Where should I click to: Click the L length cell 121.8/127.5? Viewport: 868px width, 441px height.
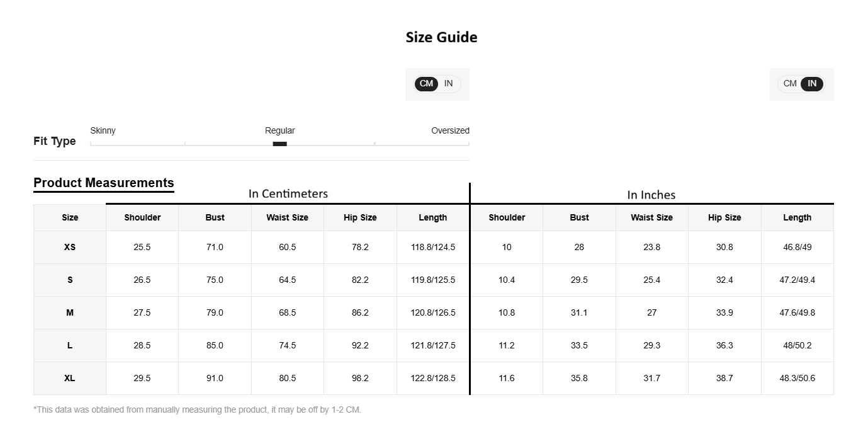[433, 345]
